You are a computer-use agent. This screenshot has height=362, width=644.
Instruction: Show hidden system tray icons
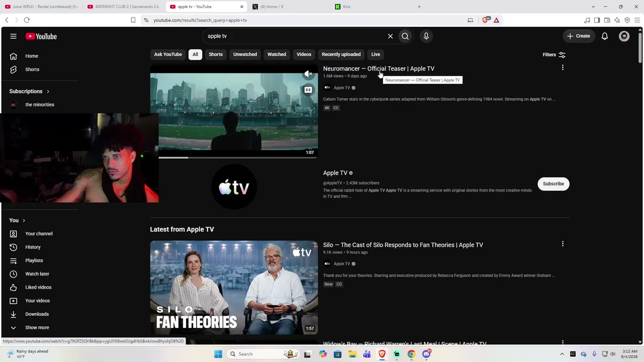[x=562, y=354]
